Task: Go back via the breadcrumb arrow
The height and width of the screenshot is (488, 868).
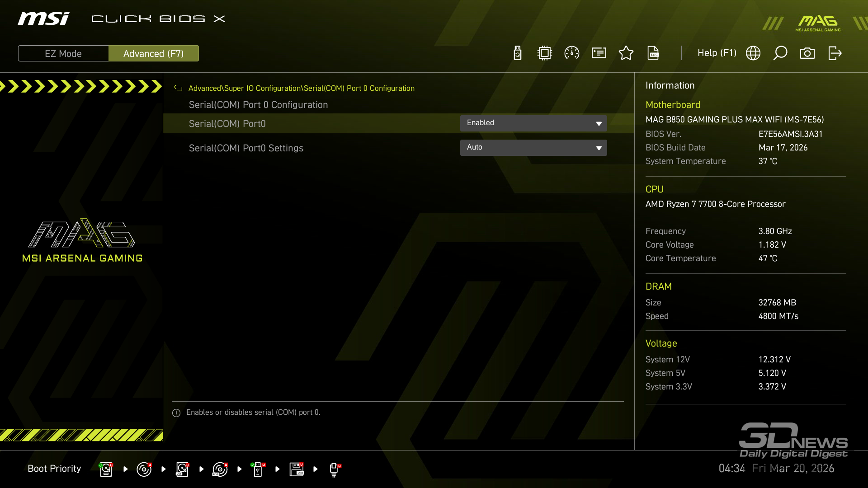Action: coord(178,89)
